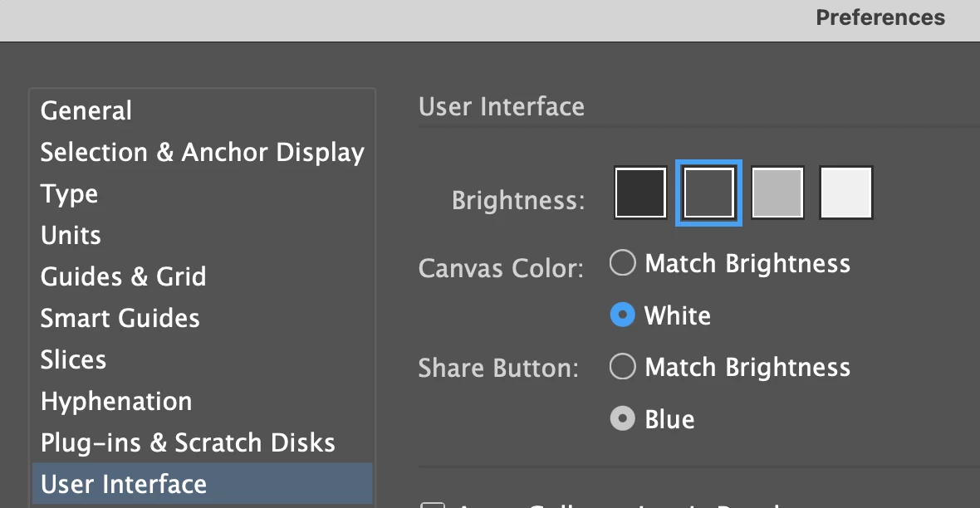Open General preferences category
This screenshot has width=980, height=508.
[86, 110]
